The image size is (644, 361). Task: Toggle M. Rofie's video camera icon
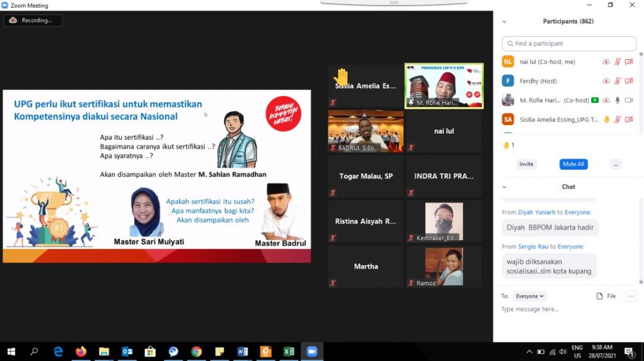629,100
